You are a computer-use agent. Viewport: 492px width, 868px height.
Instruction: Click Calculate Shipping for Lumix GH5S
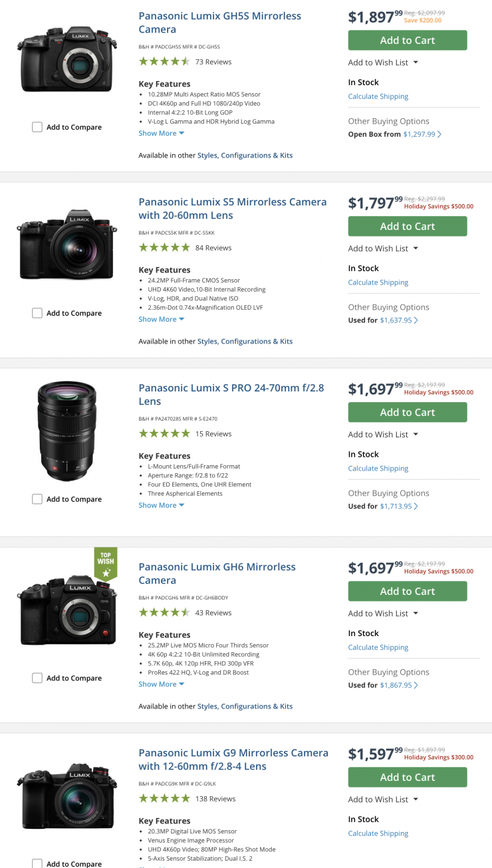coord(378,96)
